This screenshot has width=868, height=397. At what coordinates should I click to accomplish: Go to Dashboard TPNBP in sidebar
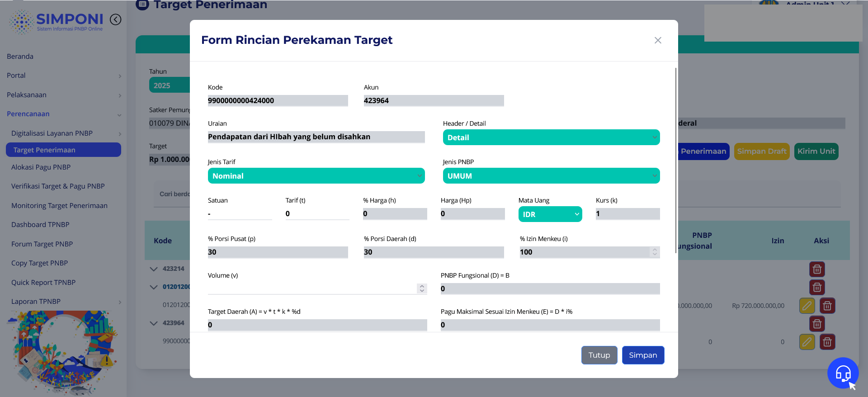coord(40,225)
